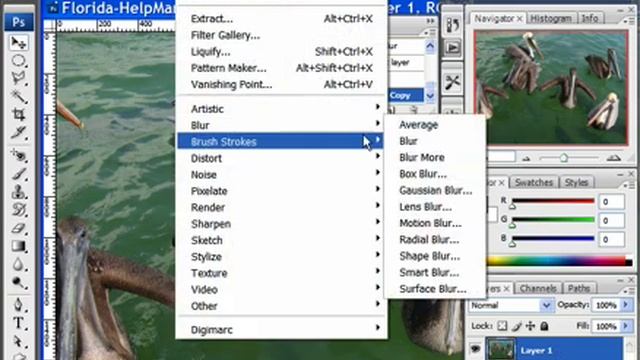640x360 pixels.
Task: Switch to the Styles tab
Action: (576, 182)
